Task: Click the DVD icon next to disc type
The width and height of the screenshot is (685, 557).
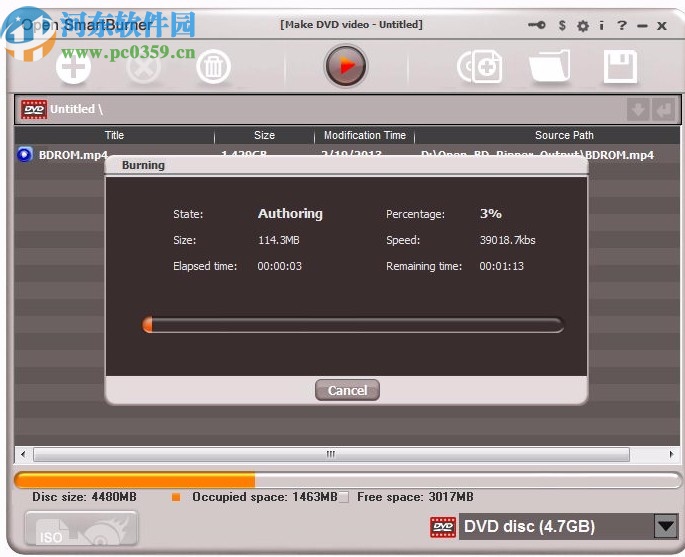Action: (x=443, y=527)
